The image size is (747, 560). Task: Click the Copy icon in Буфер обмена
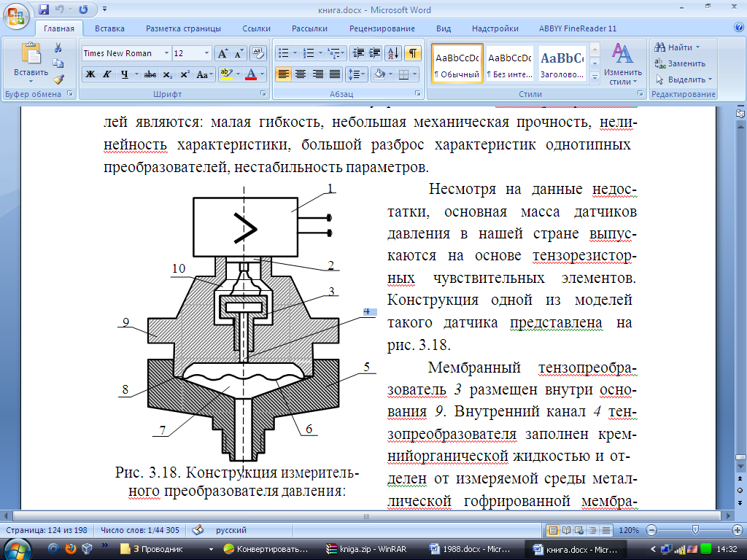[58, 63]
